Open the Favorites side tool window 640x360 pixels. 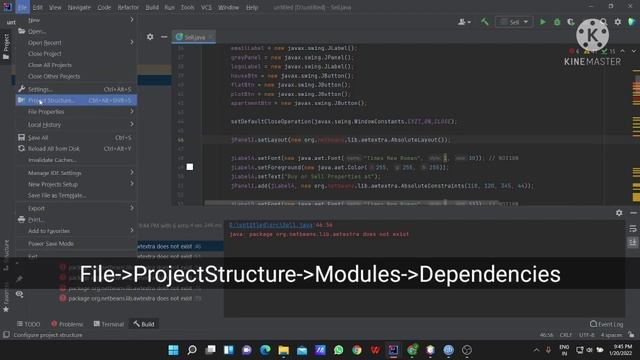point(6,298)
